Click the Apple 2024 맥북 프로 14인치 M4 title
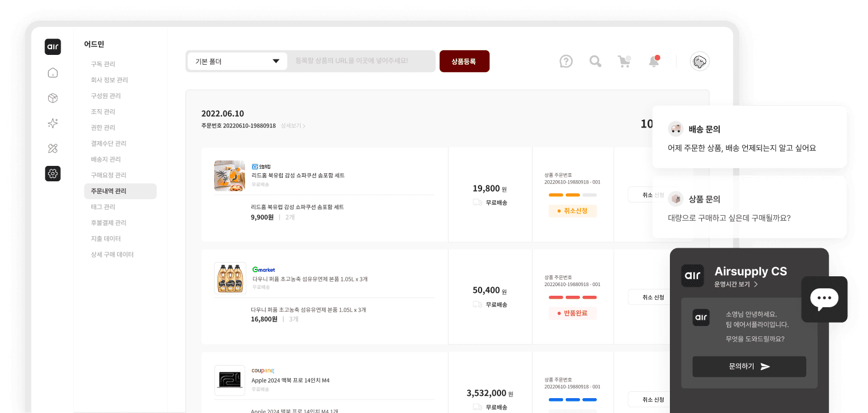868x413 pixels. 290,380
